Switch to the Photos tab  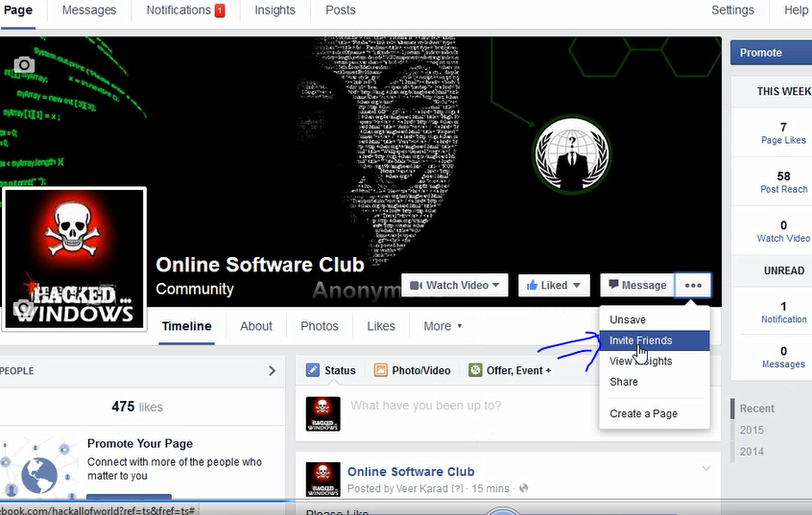pos(320,326)
